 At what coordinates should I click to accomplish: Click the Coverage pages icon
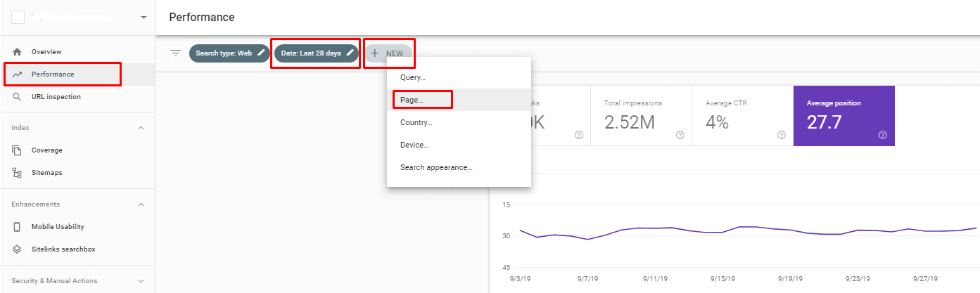pos(18,150)
